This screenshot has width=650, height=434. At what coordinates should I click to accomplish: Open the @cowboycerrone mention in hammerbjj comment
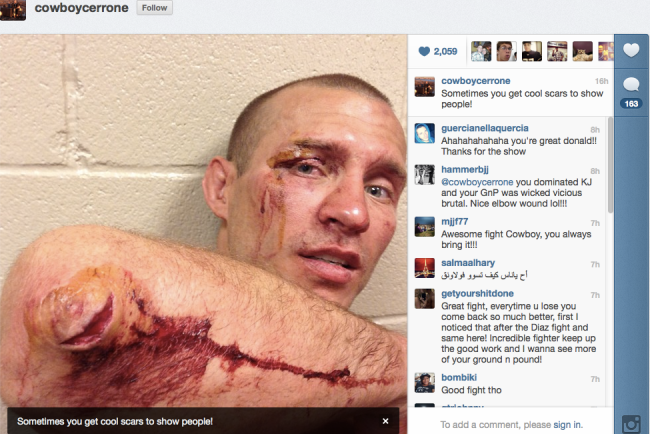[x=477, y=182]
